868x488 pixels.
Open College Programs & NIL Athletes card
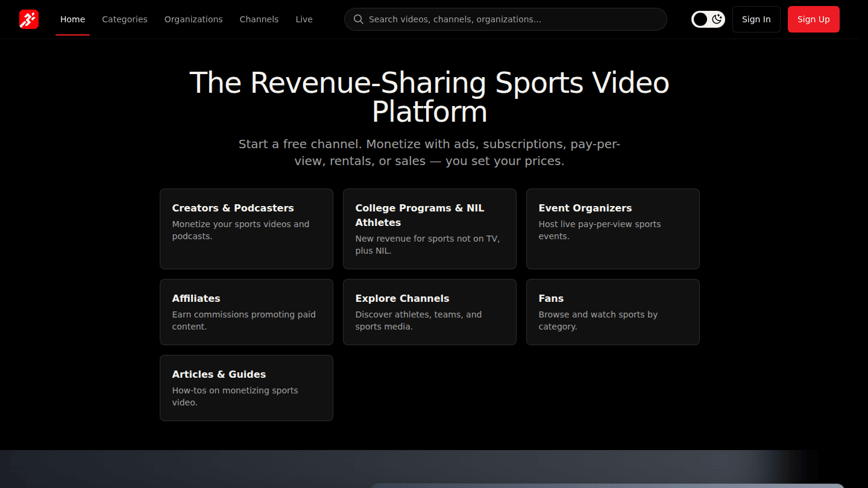[430, 229]
